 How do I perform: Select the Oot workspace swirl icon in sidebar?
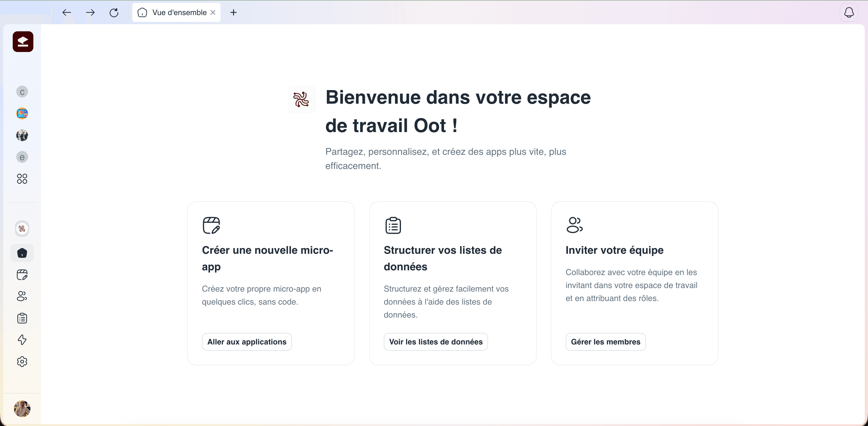pos(22,229)
